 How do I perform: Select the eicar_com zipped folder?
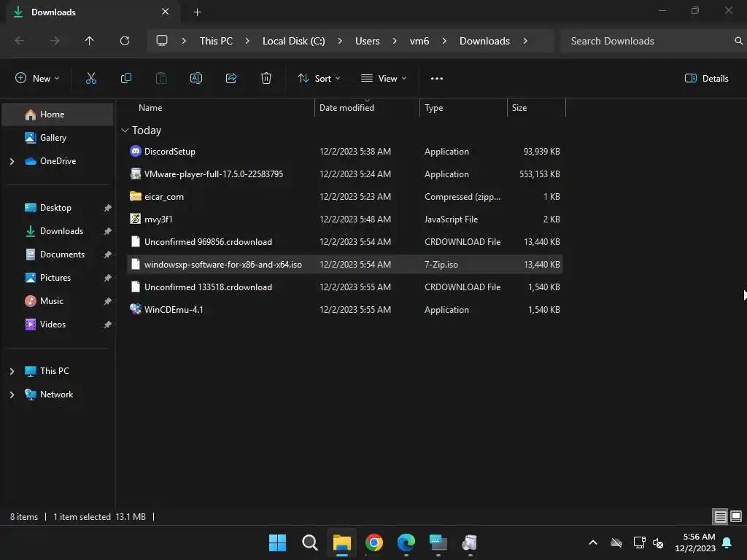click(345, 197)
